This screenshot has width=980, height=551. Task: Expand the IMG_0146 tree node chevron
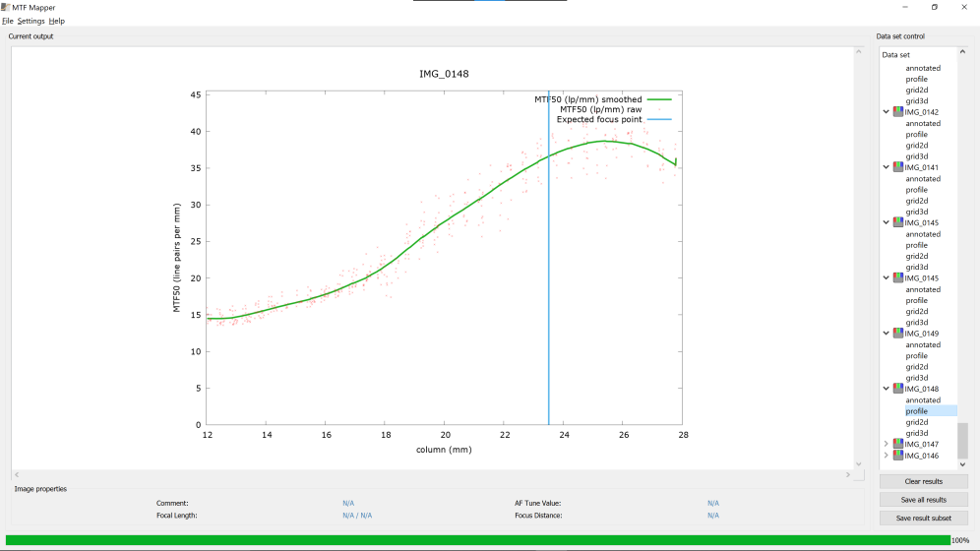pos(886,456)
